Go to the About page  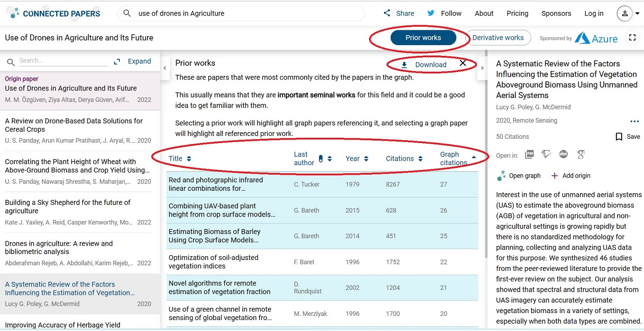[484, 13]
